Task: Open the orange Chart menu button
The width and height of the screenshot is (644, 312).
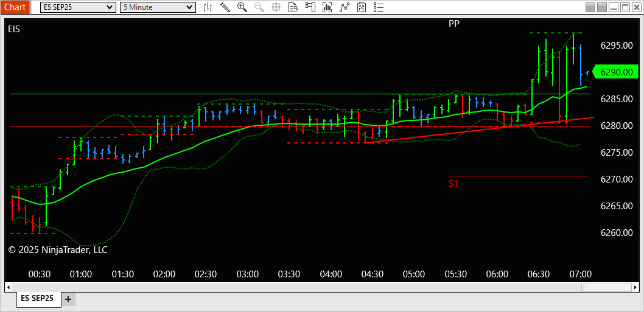Action: coord(15,7)
